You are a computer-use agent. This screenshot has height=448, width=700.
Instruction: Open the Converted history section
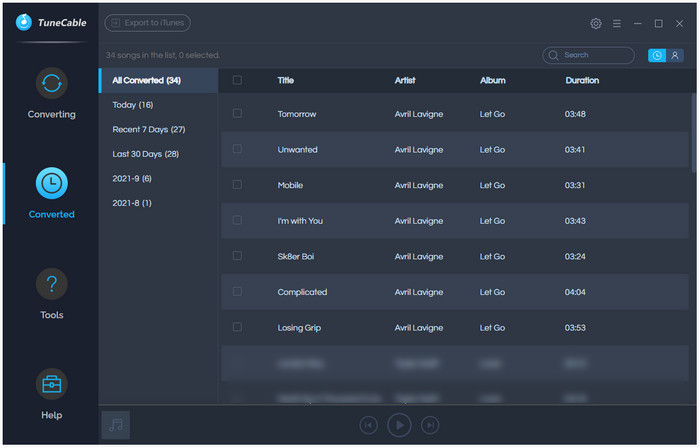point(51,193)
